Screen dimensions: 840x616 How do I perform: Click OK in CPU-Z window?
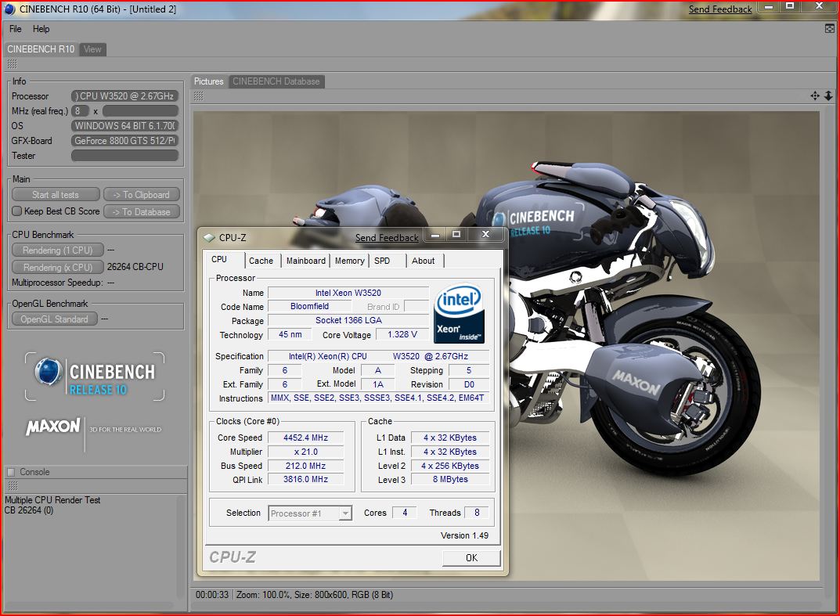click(x=471, y=557)
